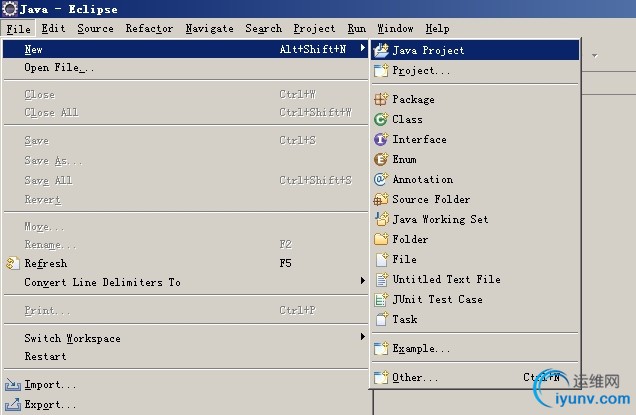Click the Refresh icon in File menu
This screenshot has height=415, width=636.
coord(13,263)
